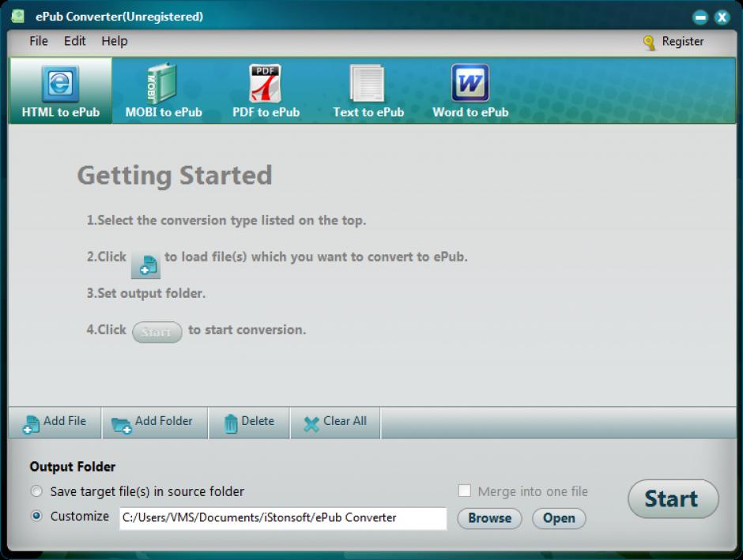Select the Customize output radio button
743x560 pixels.
36,516
